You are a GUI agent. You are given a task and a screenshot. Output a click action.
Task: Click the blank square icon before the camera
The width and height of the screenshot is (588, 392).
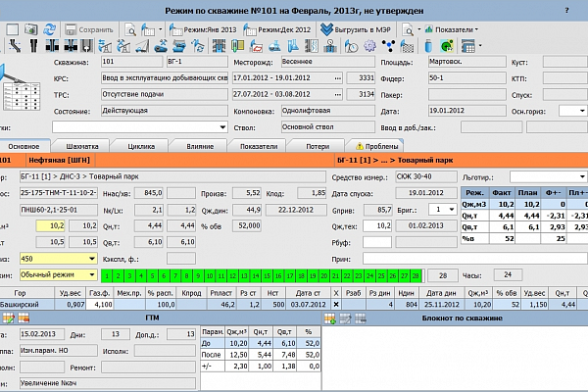point(12,29)
